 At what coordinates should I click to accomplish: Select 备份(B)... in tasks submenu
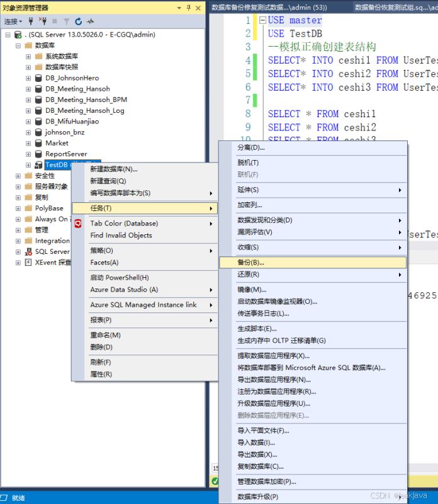313,263
